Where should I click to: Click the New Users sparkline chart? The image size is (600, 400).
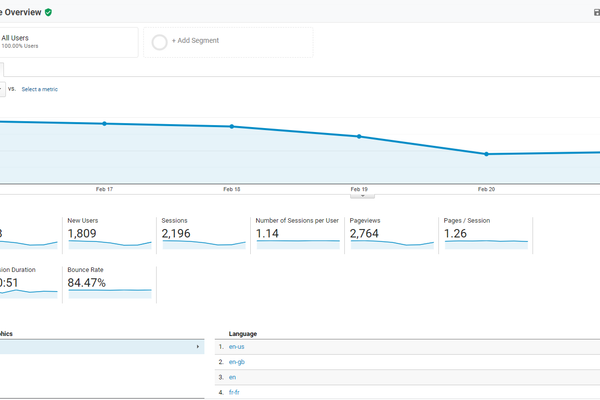coord(110,244)
